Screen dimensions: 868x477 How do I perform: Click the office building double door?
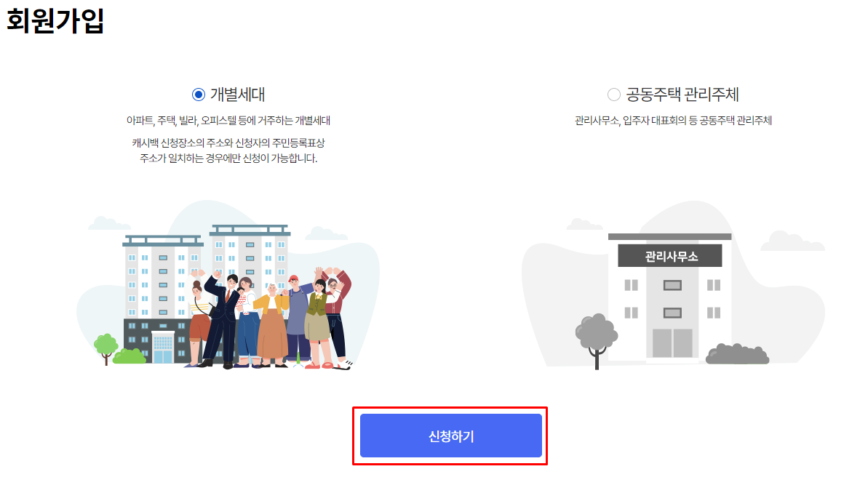pos(672,343)
